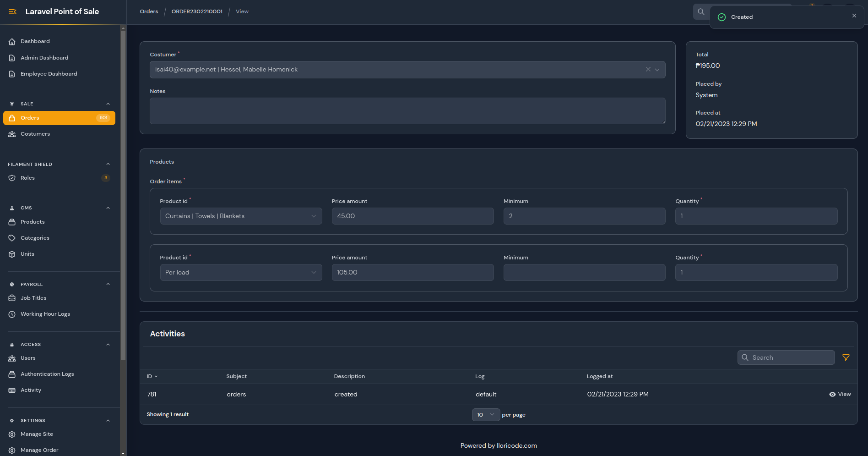Click the Orders count badge 601
Screen dimensions: 868x456
pyautogui.click(x=103, y=118)
